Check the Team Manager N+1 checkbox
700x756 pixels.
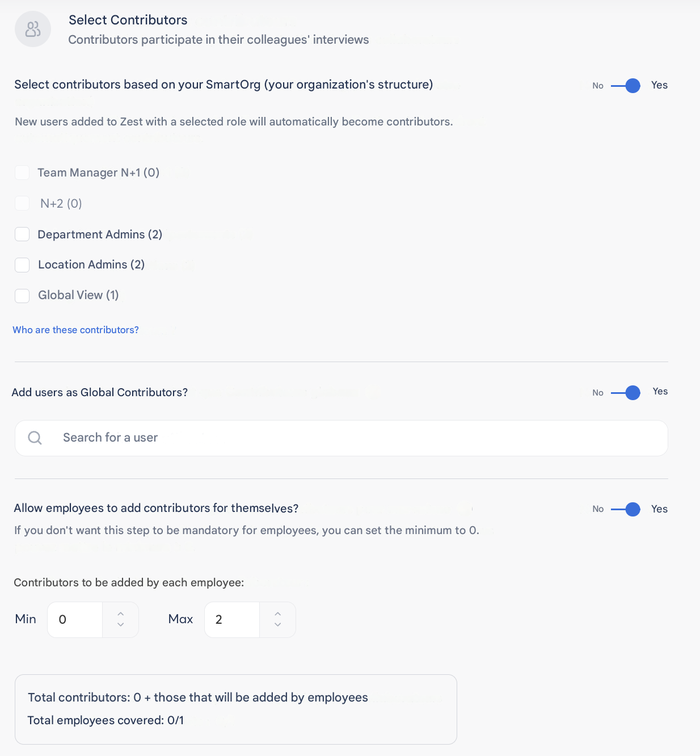[22, 173]
